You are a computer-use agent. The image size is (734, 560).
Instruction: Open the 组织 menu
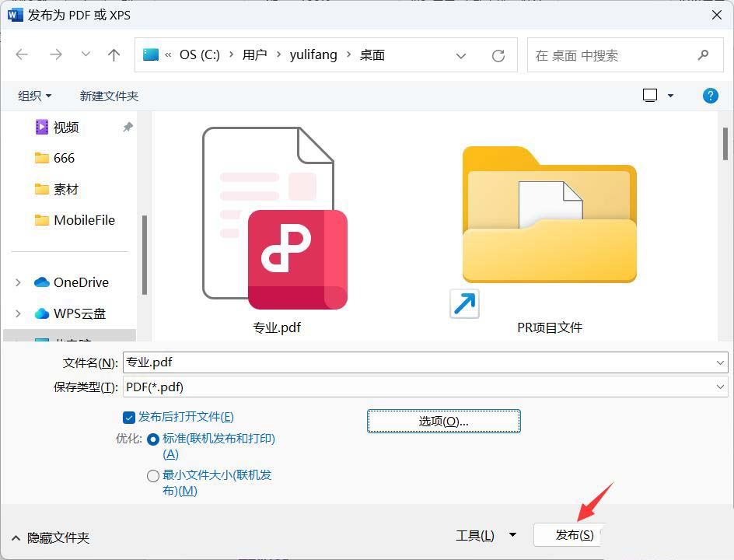34,95
